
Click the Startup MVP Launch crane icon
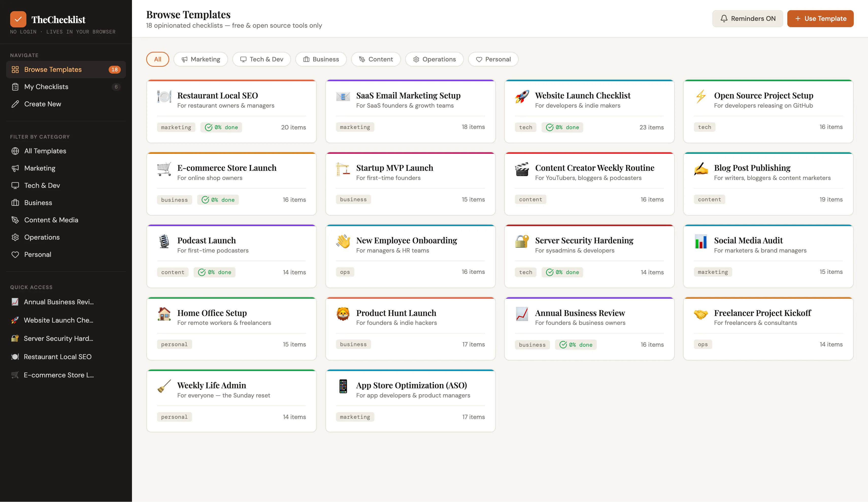click(343, 169)
